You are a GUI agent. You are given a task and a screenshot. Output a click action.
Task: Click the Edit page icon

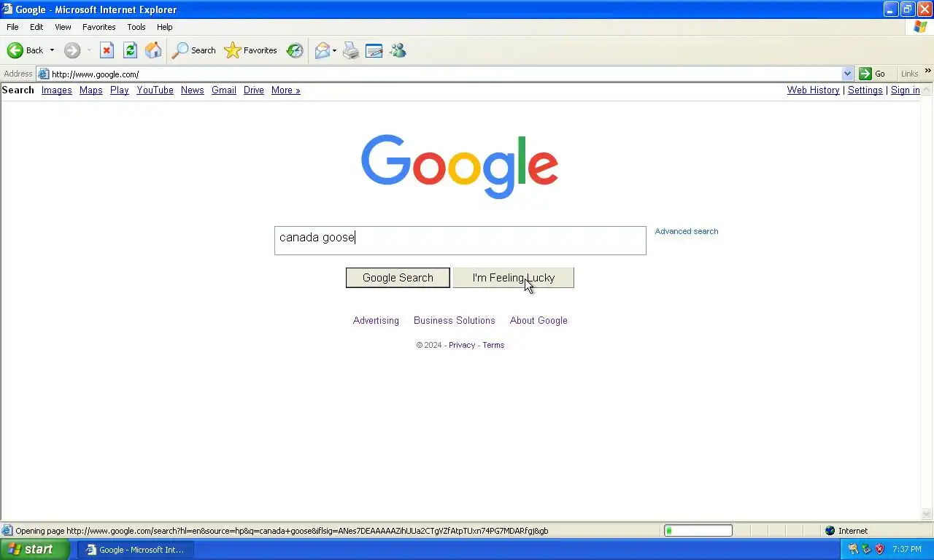coord(374,50)
